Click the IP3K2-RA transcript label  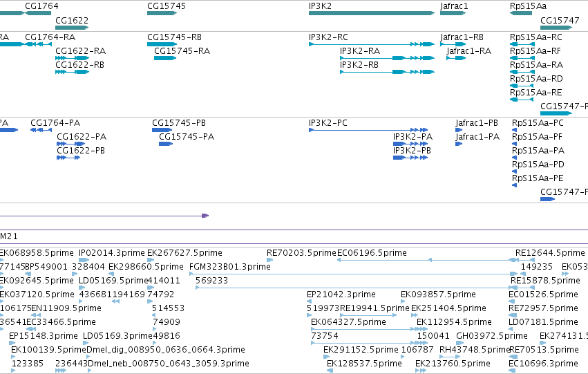[360, 51]
